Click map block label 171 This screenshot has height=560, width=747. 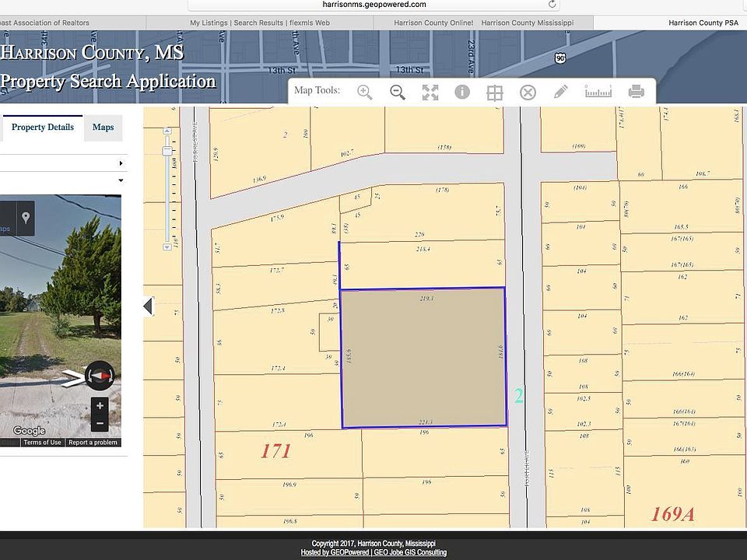click(275, 450)
